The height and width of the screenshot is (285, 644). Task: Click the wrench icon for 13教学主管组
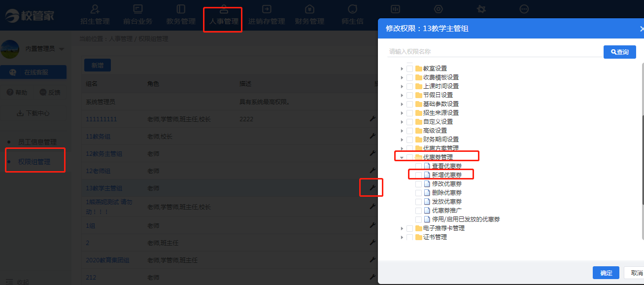point(373,188)
